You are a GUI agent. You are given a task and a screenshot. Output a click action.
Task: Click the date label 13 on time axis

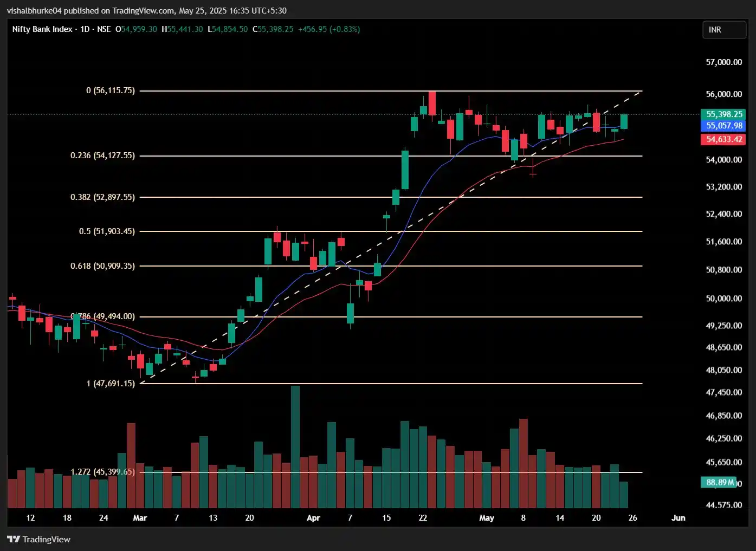point(213,518)
